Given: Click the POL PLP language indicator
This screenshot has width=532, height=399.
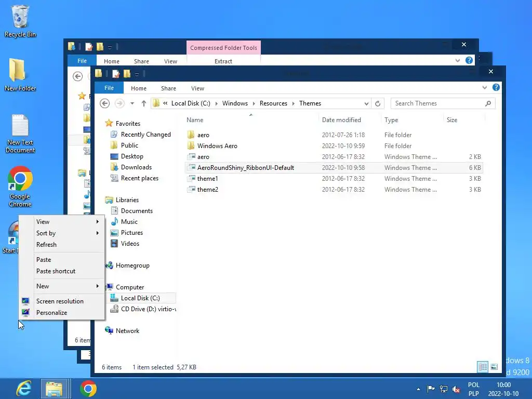Looking at the screenshot, I should coord(474,389).
